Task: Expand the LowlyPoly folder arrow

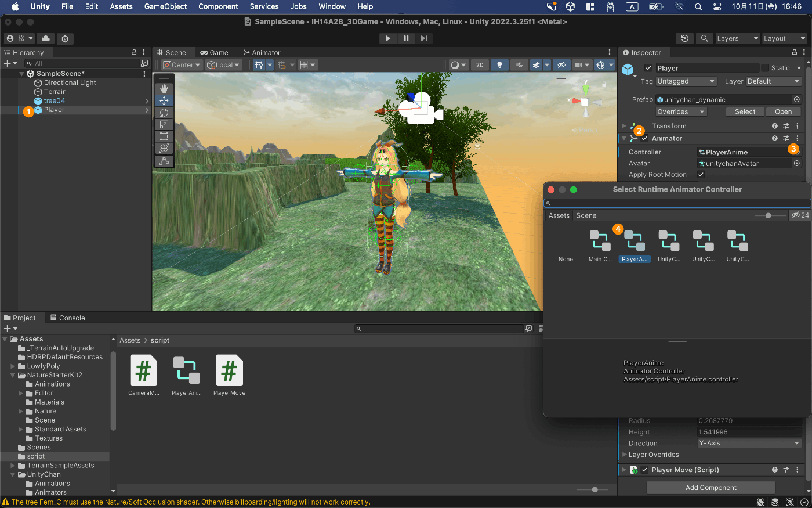Action: point(13,366)
